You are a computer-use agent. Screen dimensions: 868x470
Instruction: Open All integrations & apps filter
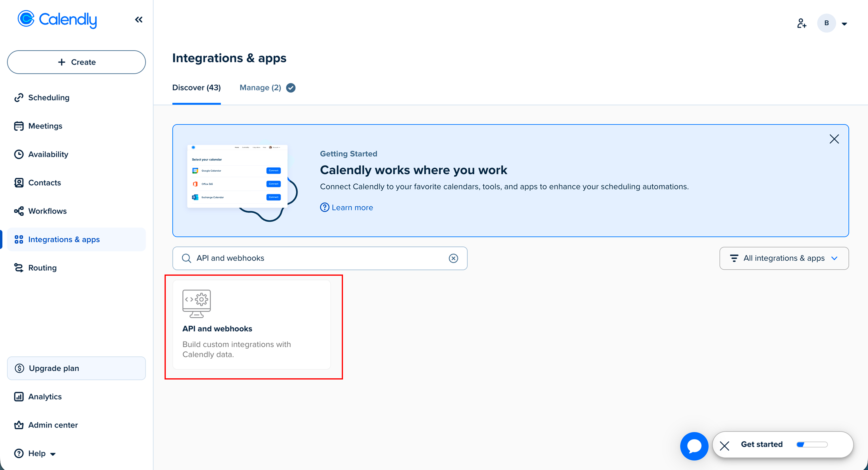pos(784,258)
